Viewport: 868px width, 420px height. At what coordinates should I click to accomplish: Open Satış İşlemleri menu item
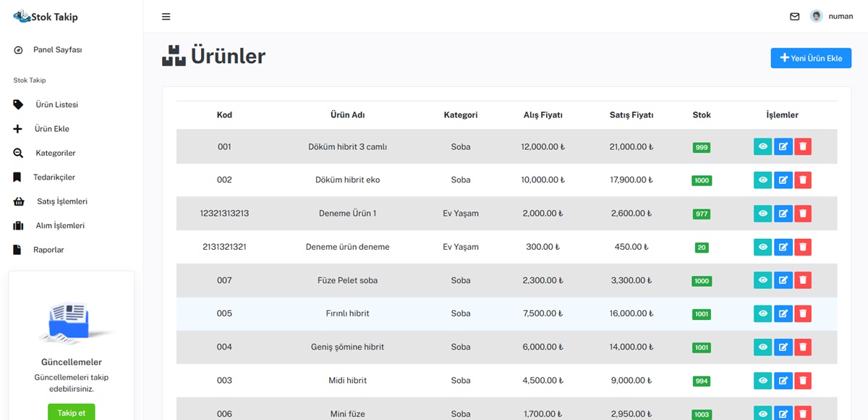click(x=62, y=201)
